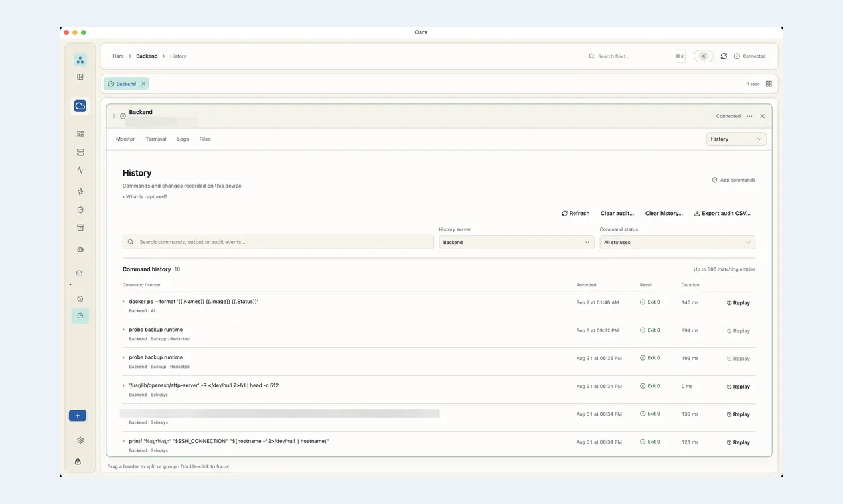Open the archive box icon in sidebar
This screenshot has height=504, width=843.
(x=80, y=228)
